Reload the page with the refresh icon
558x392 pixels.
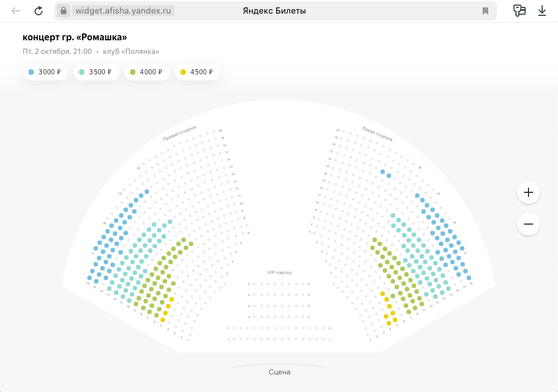click(x=39, y=11)
